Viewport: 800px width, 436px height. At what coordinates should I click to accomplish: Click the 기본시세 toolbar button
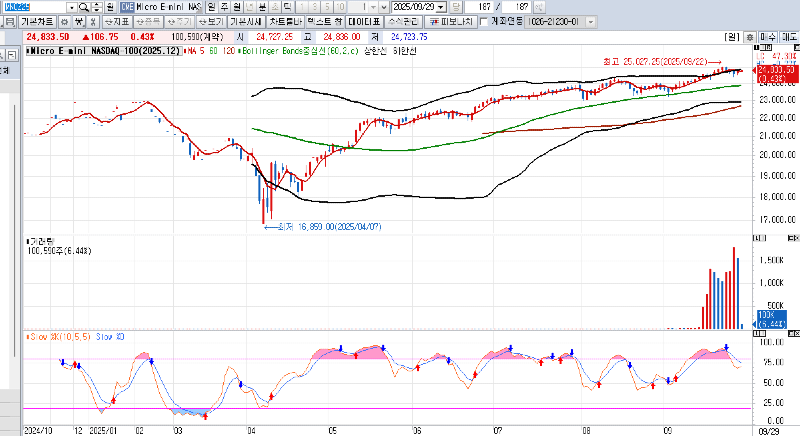pos(244,20)
